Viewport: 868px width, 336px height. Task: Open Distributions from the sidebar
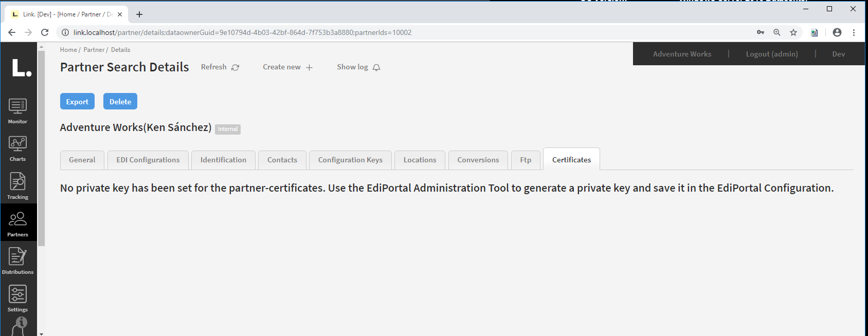click(x=17, y=260)
